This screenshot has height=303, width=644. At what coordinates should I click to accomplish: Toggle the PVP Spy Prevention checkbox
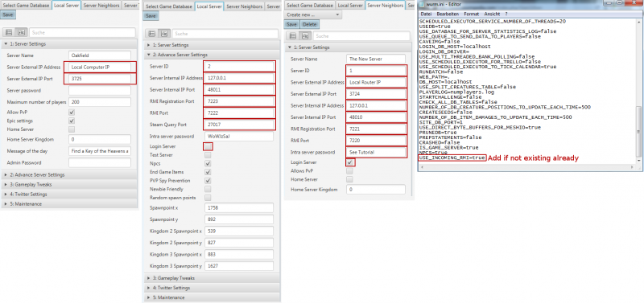pos(208,181)
